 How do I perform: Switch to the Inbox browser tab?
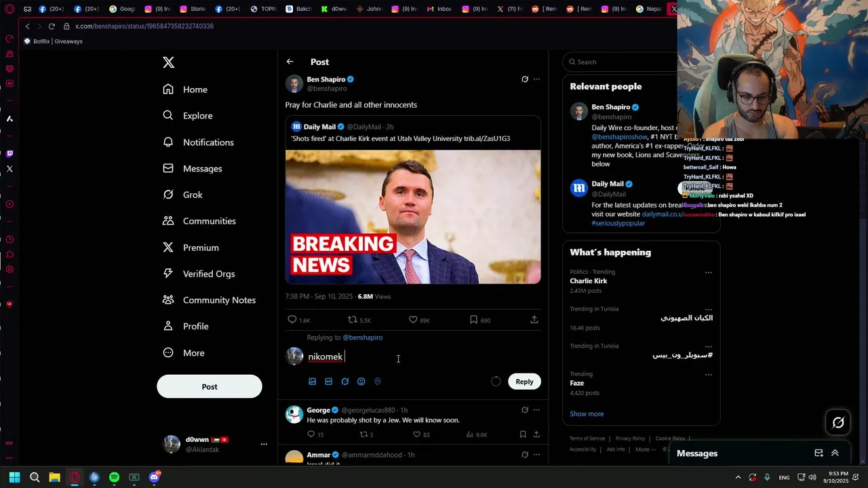tap(440, 9)
